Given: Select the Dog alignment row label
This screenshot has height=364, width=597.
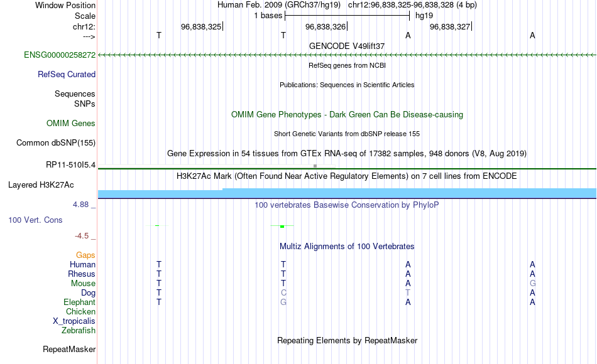Looking at the screenshot, I should click(88, 292).
